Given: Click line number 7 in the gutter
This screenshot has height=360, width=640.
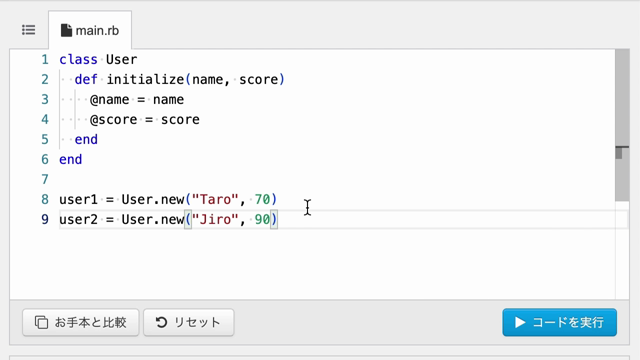Looking at the screenshot, I should pyautogui.click(x=45, y=179).
